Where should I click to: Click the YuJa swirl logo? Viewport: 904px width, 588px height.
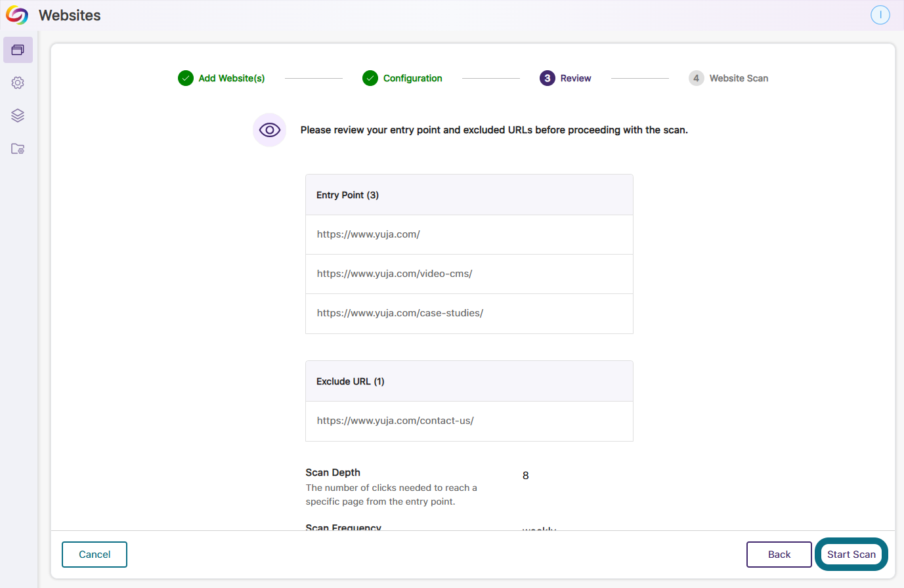17,15
